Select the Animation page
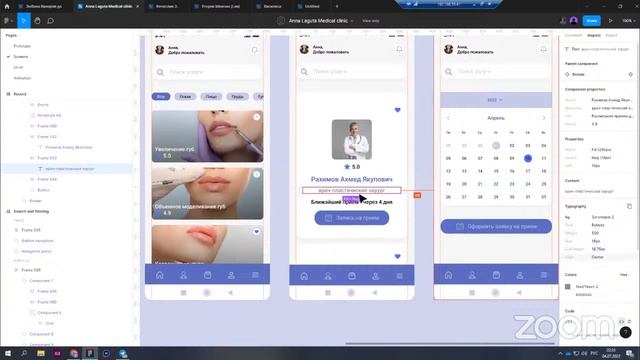This screenshot has width=640, height=360. [22, 78]
